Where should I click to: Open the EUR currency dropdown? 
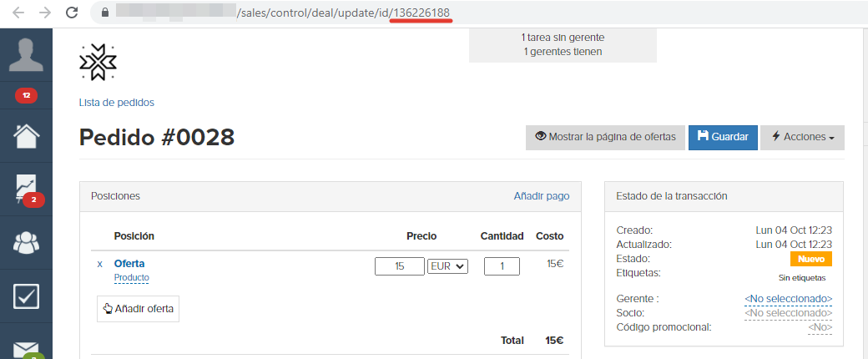(x=448, y=266)
